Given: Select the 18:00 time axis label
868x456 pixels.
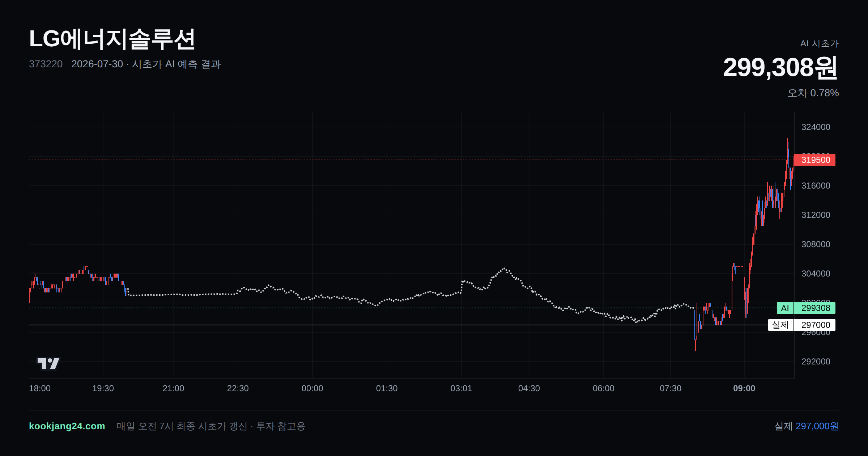Looking at the screenshot, I should pyautogui.click(x=40, y=388).
